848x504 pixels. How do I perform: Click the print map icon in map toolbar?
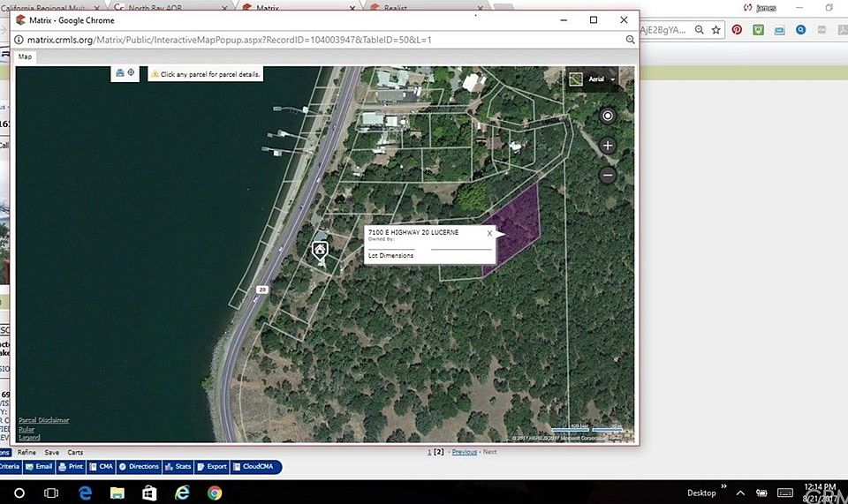click(120, 73)
